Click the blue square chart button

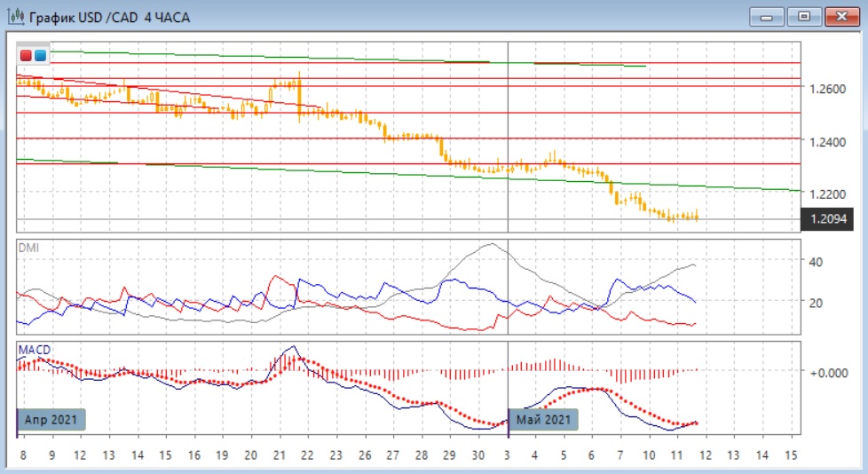(40, 55)
